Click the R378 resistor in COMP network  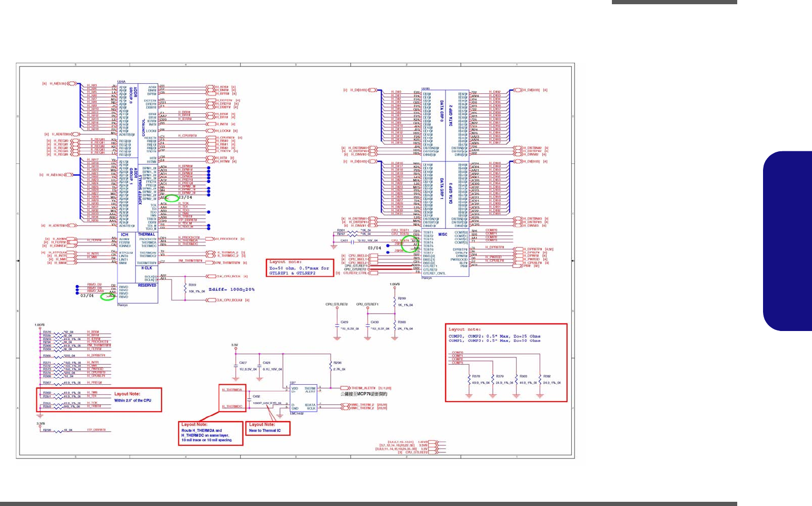point(469,379)
